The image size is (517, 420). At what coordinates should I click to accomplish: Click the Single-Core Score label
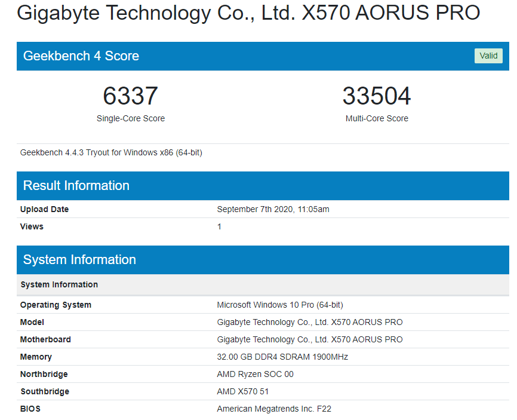click(131, 118)
